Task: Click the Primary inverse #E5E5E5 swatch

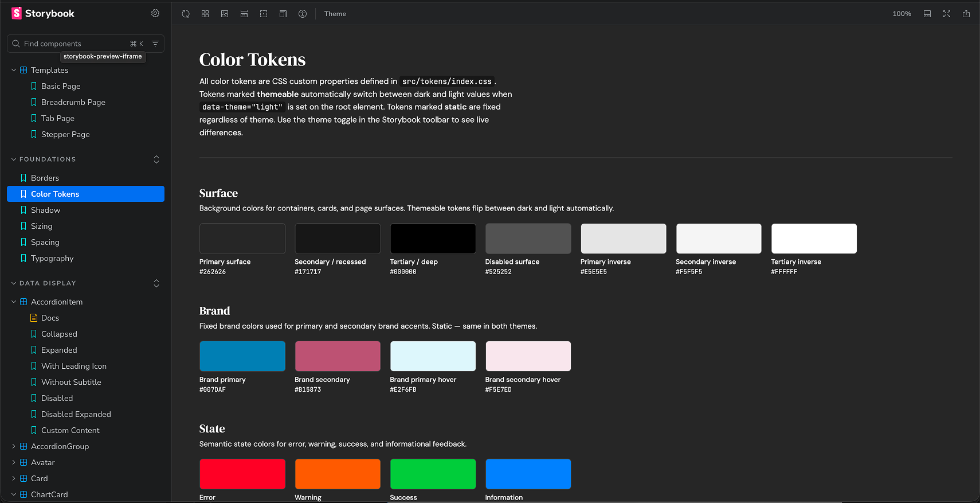Action: pos(624,239)
